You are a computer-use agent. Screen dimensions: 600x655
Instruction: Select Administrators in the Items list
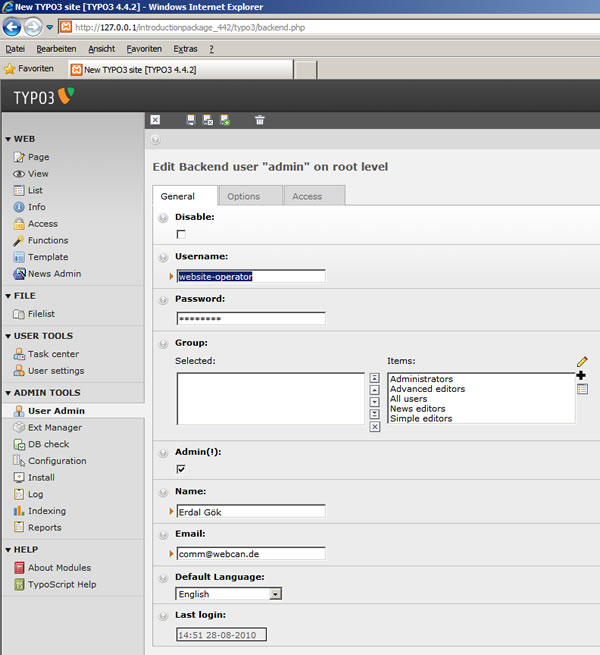[x=421, y=379]
